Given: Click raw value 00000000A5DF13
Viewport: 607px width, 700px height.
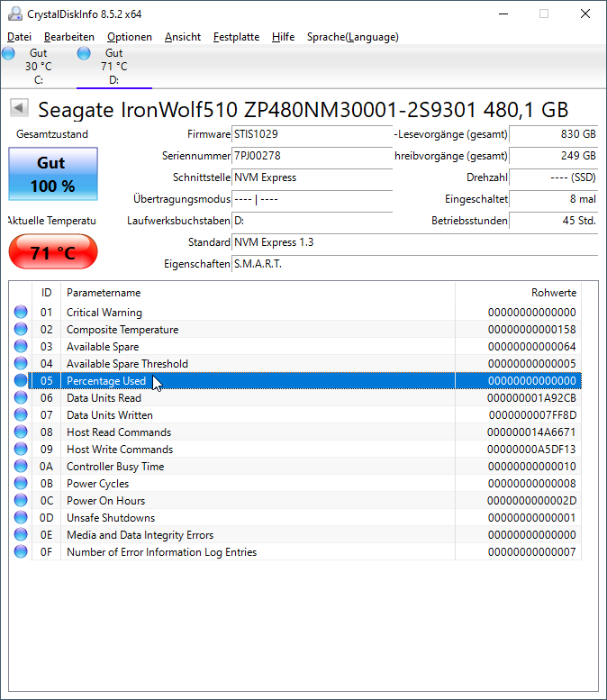Looking at the screenshot, I should click(531, 450).
